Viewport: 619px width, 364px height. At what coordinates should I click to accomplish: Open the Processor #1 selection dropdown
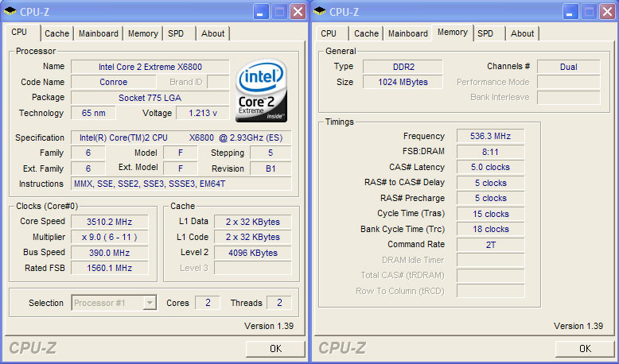click(114, 303)
